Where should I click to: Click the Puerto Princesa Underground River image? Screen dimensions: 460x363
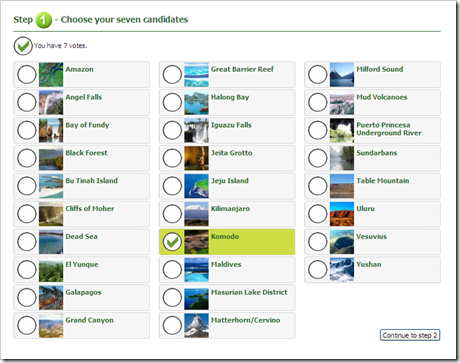pos(342,130)
